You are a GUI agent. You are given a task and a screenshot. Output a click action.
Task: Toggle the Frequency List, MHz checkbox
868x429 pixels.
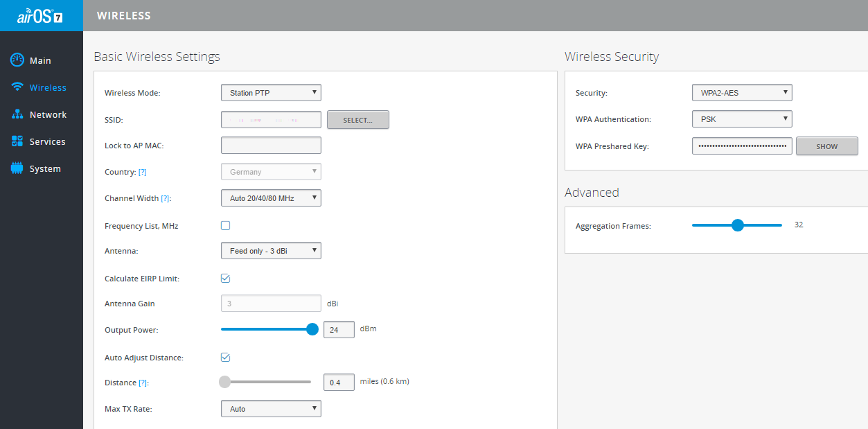(x=225, y=225)
